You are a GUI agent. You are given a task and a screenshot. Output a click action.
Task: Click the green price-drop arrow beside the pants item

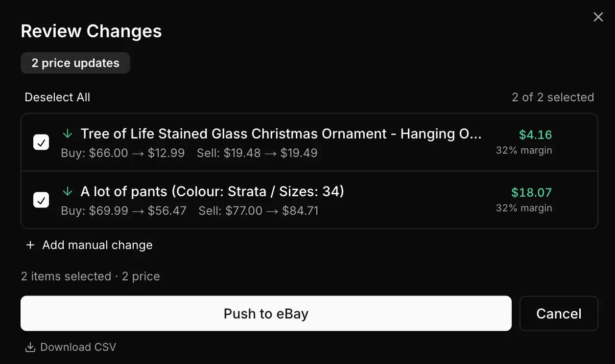tap(67, 191)
